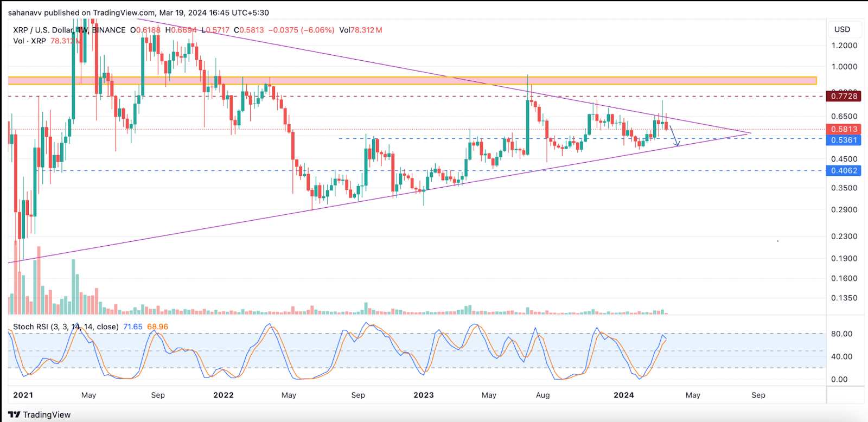Click the 0.7728 dark red price tag

(x=844, y=96)
